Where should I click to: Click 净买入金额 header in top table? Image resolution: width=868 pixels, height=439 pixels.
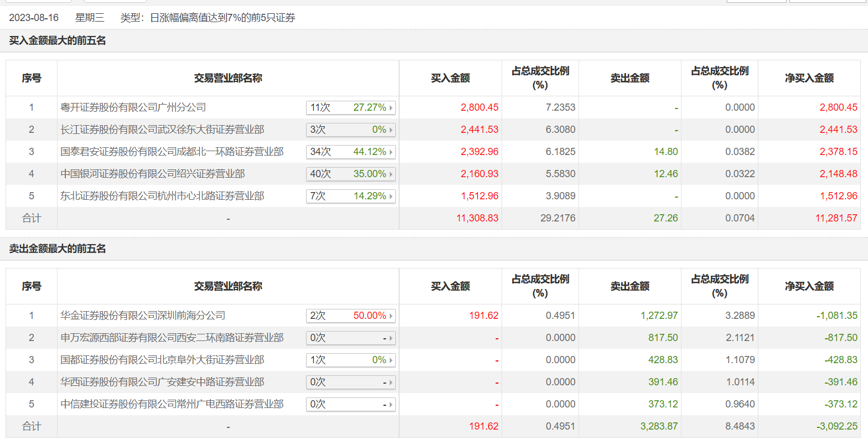coord(809,78)
